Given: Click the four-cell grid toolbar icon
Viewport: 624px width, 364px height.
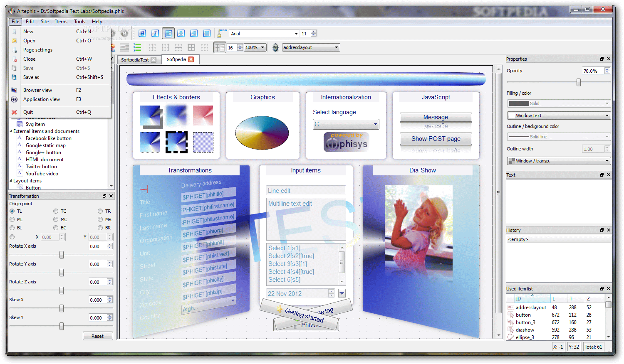Looking at the screenshot, I should (x=191, y=47).
